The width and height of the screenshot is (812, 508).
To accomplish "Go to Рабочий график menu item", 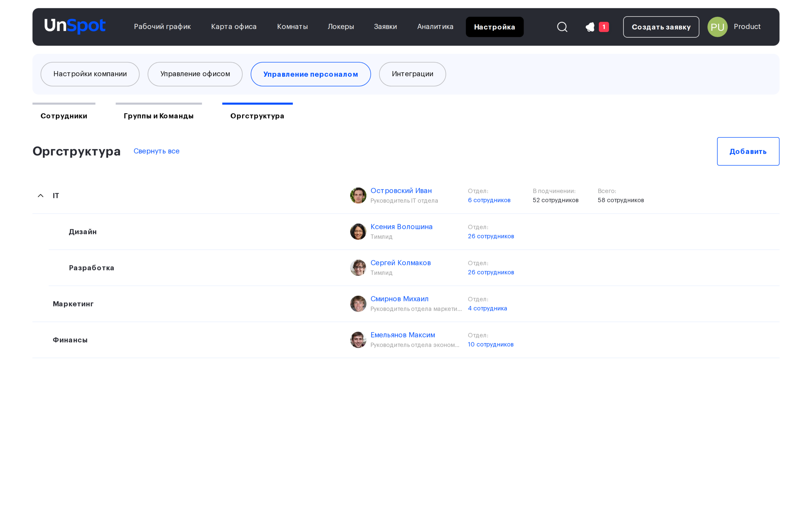I will [x=162, y=27].
